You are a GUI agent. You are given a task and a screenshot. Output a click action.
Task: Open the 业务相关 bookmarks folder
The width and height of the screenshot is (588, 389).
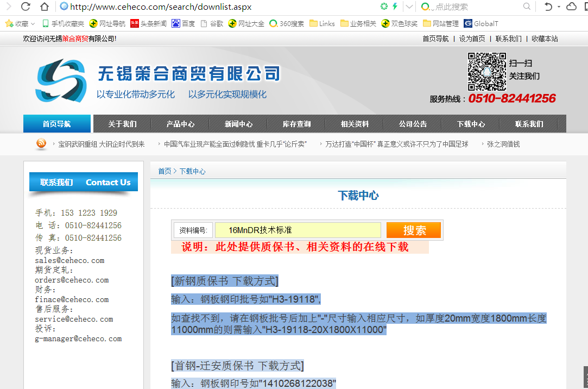tap(358, 23)
